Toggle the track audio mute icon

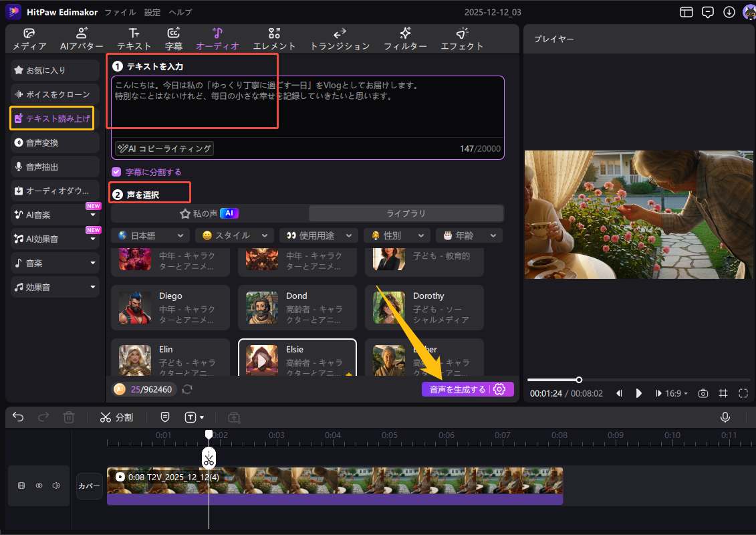pyautogui.click(x=56, y=486)
